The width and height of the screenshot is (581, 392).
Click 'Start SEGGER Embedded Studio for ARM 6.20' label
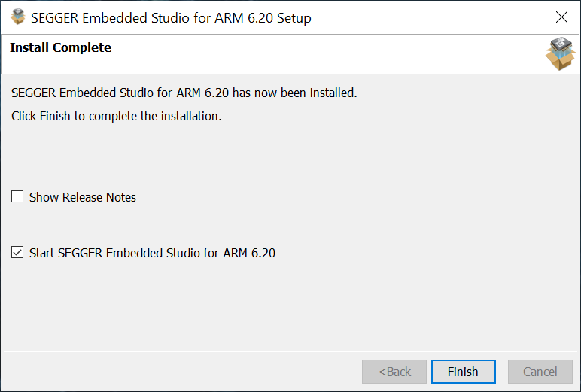coord(152,253)
